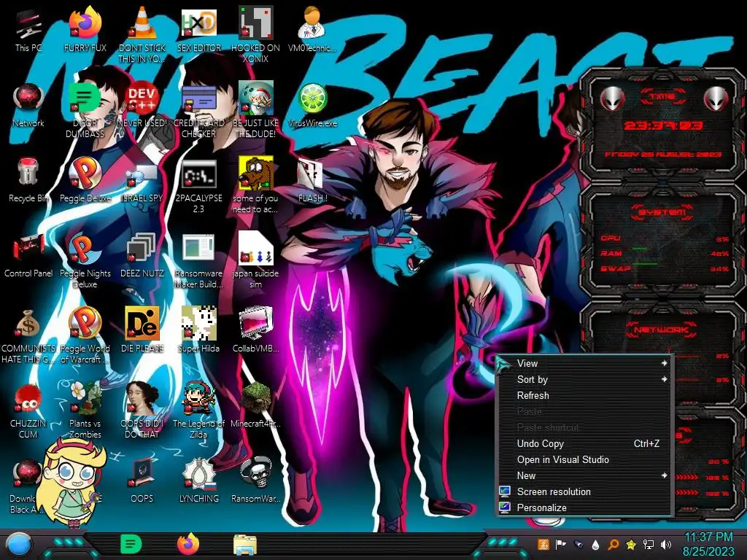The image size is (747, 560).
Task: Click the Start orb on the taskbar
Action: (x=19, y=545)
